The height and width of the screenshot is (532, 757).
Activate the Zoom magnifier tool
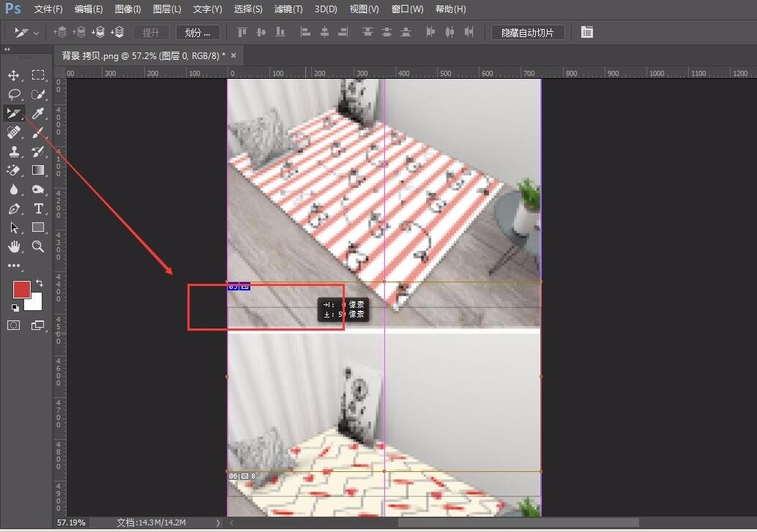[38, 246]
